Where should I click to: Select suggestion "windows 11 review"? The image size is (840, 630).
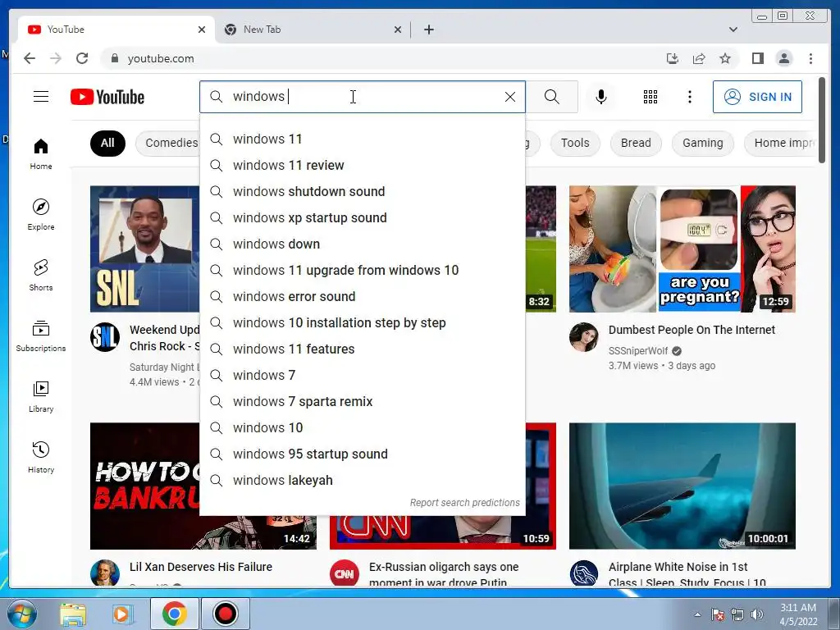(x=363, y=166)
